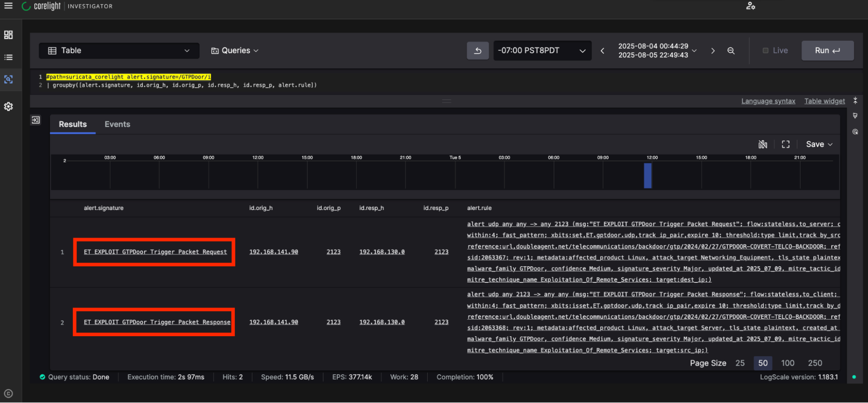Open the Language syntax link
This screenshot has height=403, width=868.
(768, 101)
